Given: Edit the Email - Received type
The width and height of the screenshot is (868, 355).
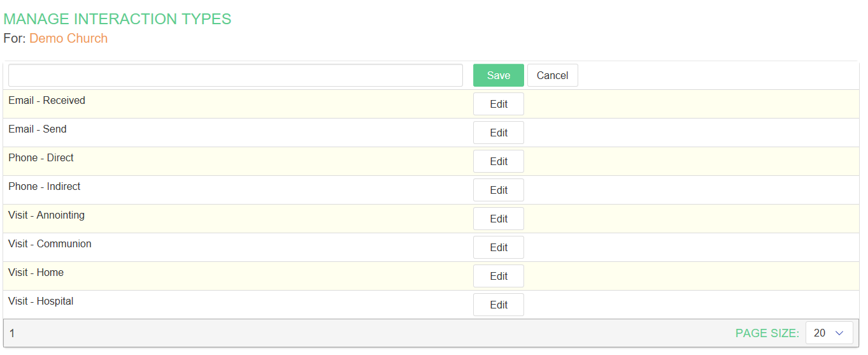Looking at the screenshot, I should point(498,104).
